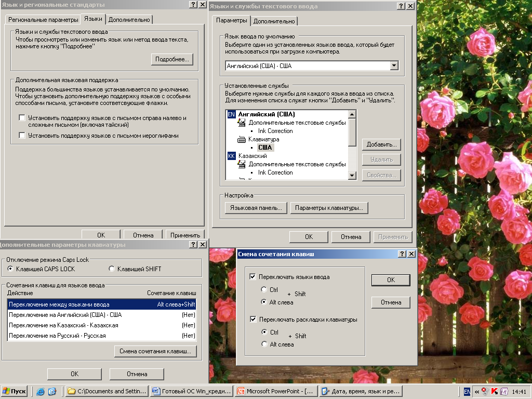Select Параметры tab in text input services
This screenshot has height=399, width=532.
click(x=231, y=20)
